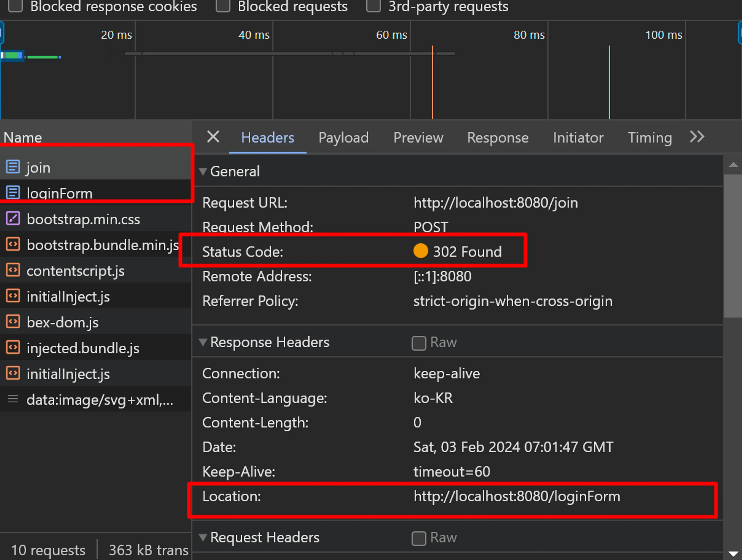This screenshot has width=742, height=560.
Task: Click the 60 ms timeline label
Action: 391,35
